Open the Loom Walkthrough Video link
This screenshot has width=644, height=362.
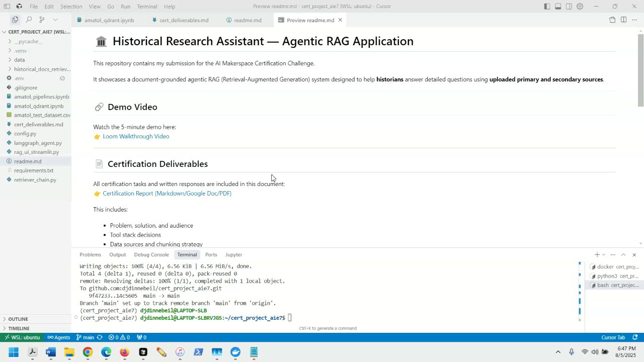[x=136, y=136]
